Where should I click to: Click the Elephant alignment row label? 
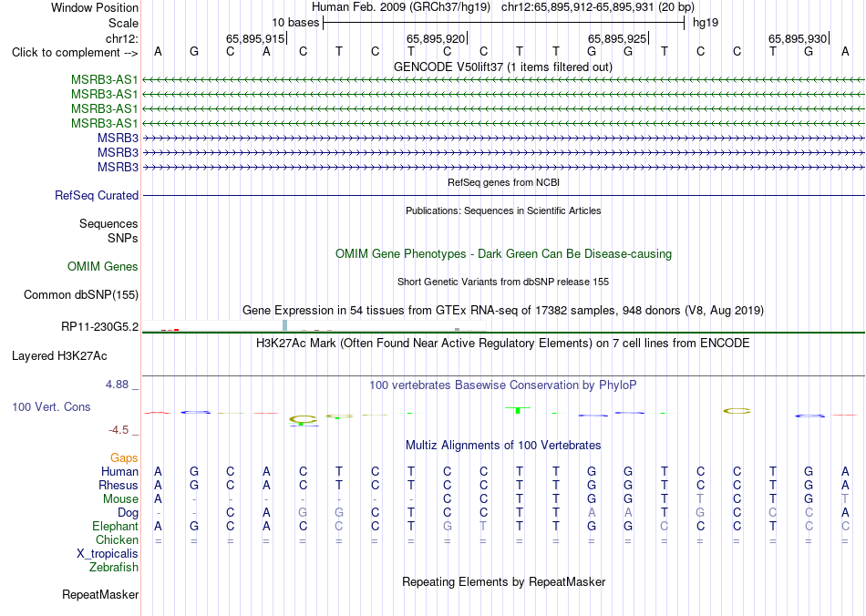point(115,527)
